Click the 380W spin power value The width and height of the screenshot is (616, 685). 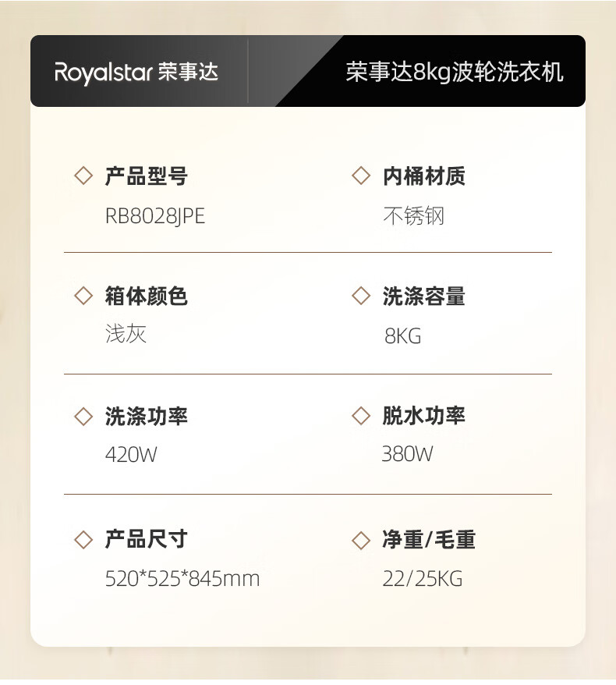[407, 454]
